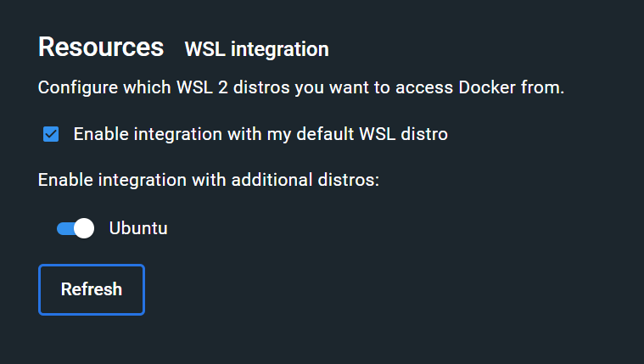Click the white knob on Ubuntu switch
The width and height of the screenshot is (644, 364).
tap(83, 228)
